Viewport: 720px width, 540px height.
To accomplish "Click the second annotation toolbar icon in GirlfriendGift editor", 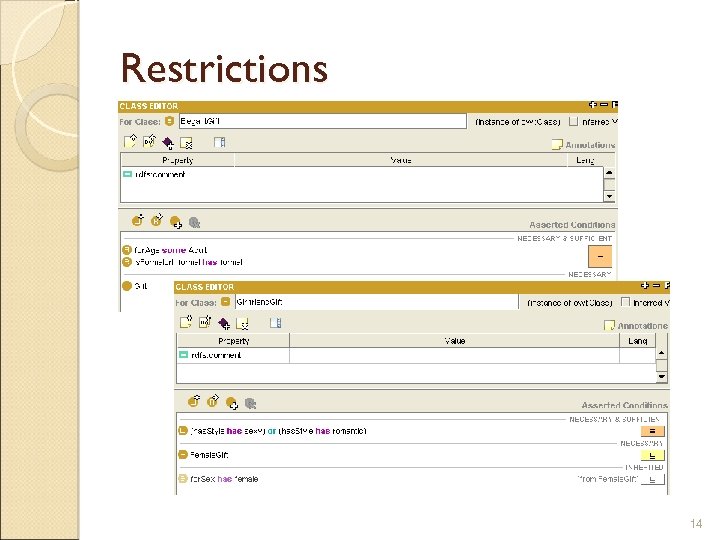I will [205, 322].
